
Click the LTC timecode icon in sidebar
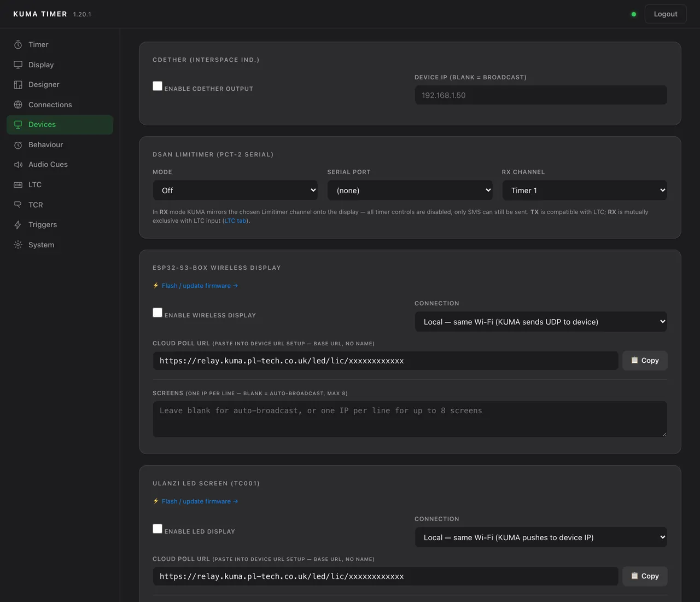coord(18,185)
